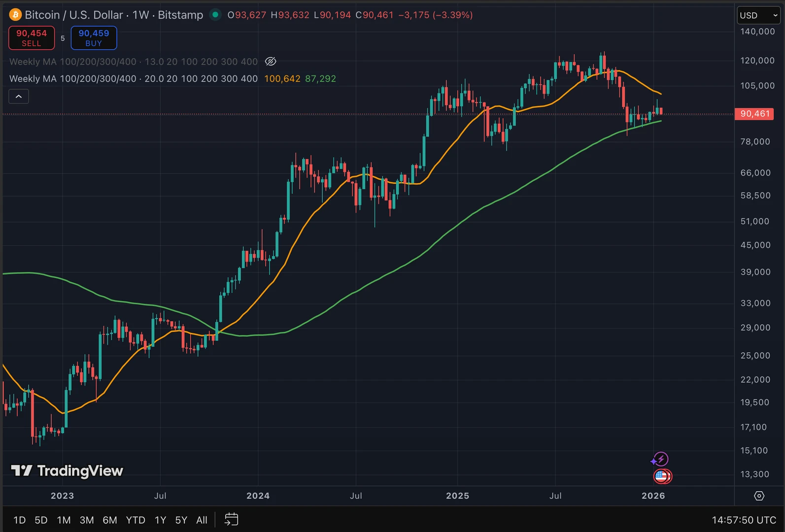Image resolution: width=785 pixels, height=532 pixels.
Task: Click the green market status dot
Action: point(215,15)
